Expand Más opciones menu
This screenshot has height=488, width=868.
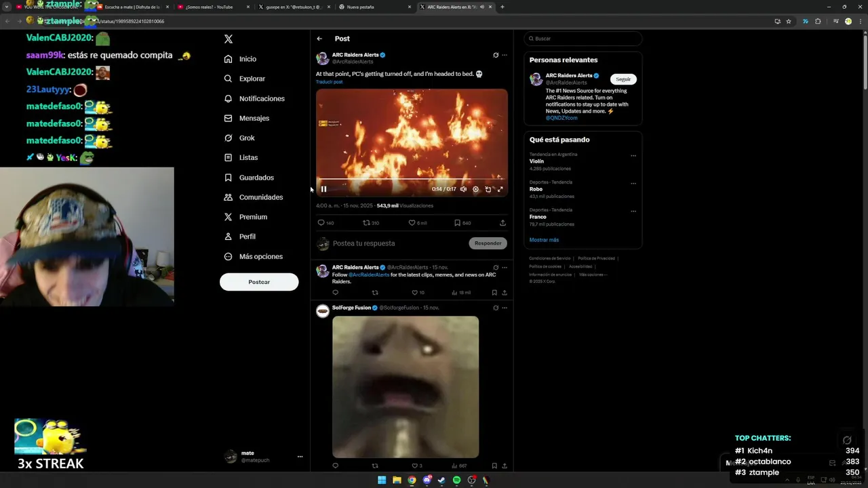click(x=254, y=256)
